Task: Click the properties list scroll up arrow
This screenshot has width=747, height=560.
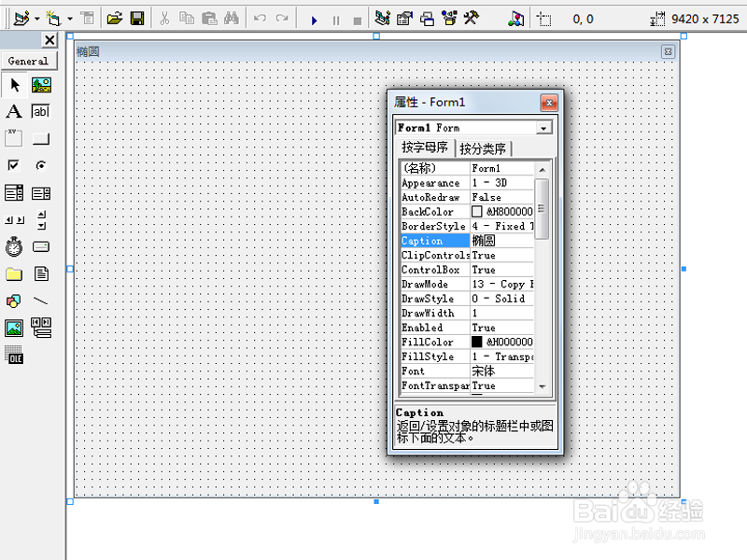Action: [x=543, y=170]
